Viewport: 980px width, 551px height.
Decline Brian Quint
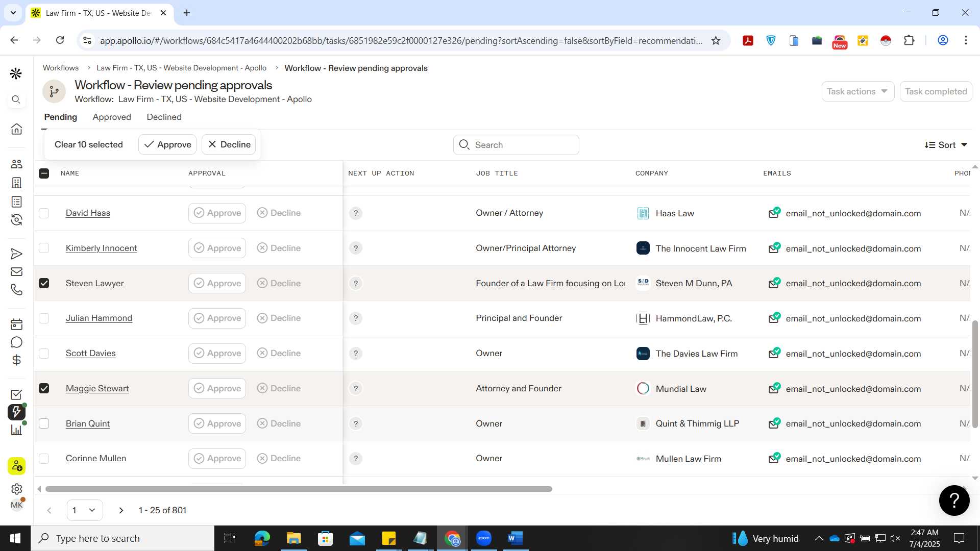pos(279,423)
